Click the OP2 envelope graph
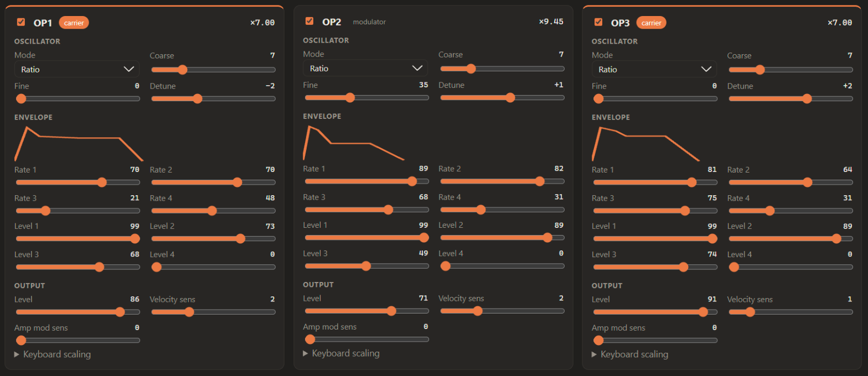The width and height of the screenshot is (868, 376). click(353, 142)
